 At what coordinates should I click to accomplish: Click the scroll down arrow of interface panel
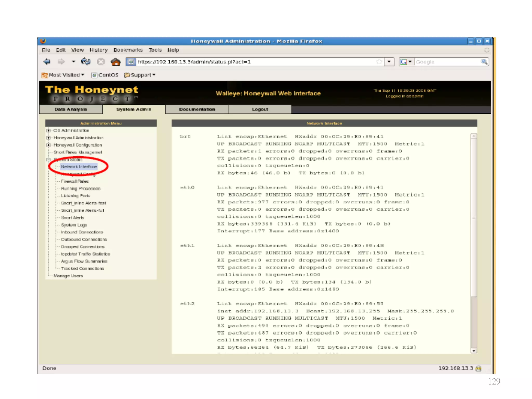[474, 351]
